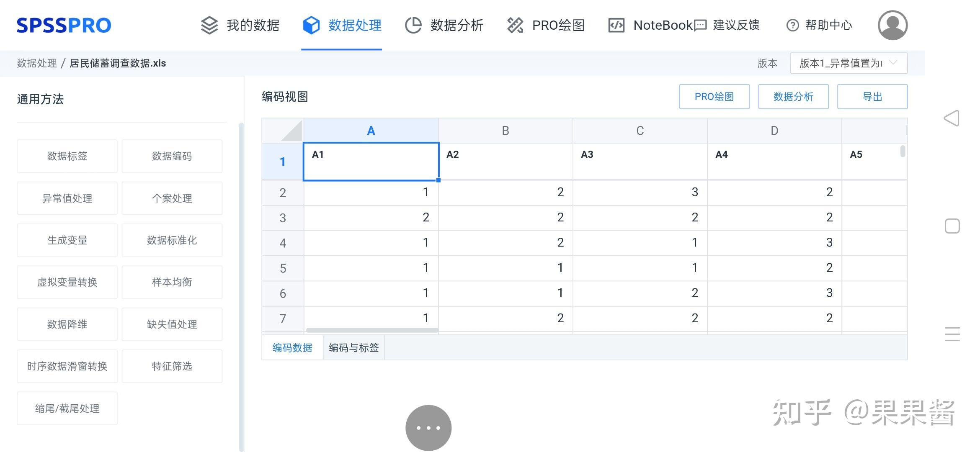Click the 导出 button
The image size is (980, 452).
pyautogui.click(x=872, y=96)
